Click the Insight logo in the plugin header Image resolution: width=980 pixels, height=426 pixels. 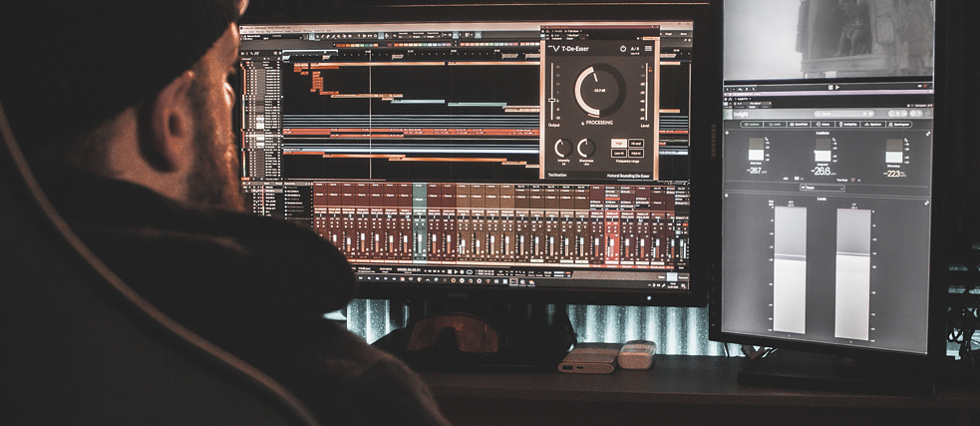[x=743, y=114]
